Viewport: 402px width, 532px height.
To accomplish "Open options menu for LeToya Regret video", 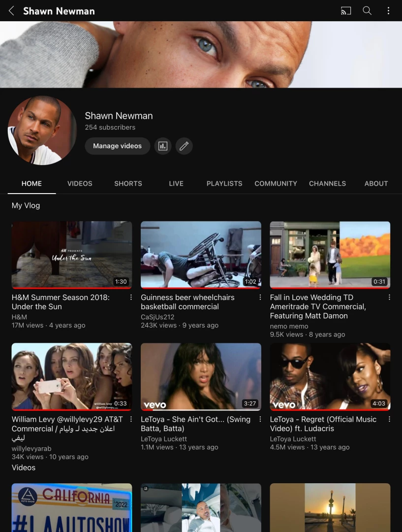I will tap(389, 419).
